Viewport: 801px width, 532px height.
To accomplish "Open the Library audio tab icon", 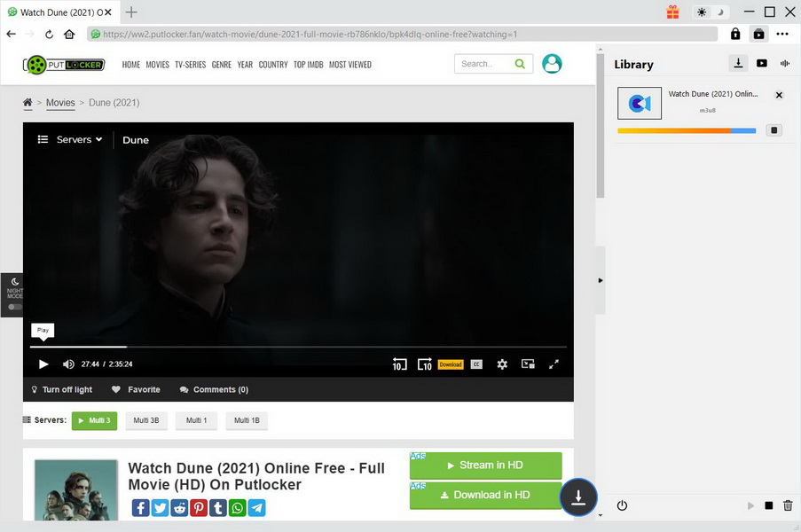I will [x=785, y=64].
